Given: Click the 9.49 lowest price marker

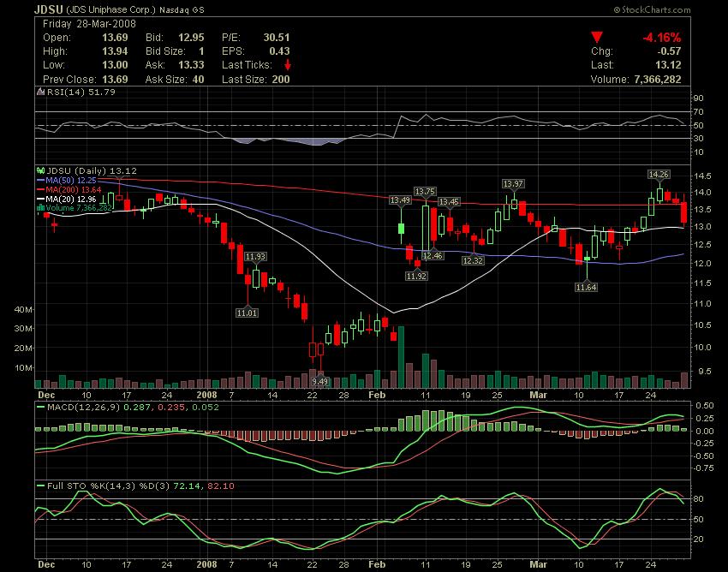Looking at the screenshot, I should [320, 381].
